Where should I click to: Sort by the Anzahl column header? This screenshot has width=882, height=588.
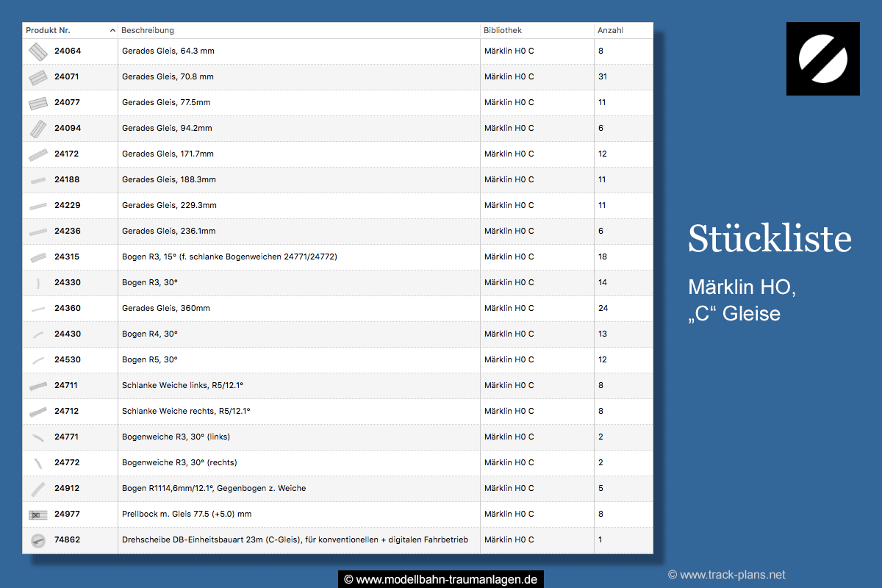[623, 30]
